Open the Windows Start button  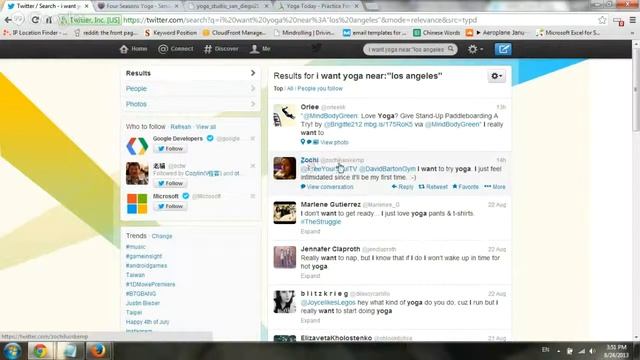[x=12, y=351]
